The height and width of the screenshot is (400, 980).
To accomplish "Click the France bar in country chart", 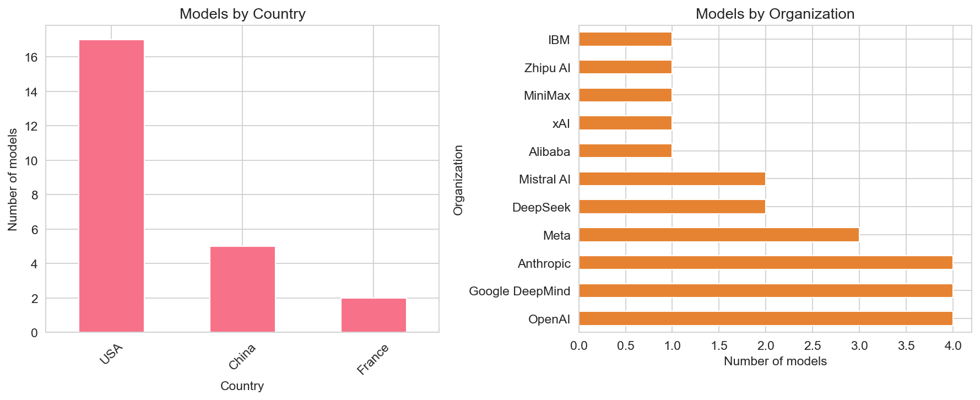I will click(x=373, y=315).
